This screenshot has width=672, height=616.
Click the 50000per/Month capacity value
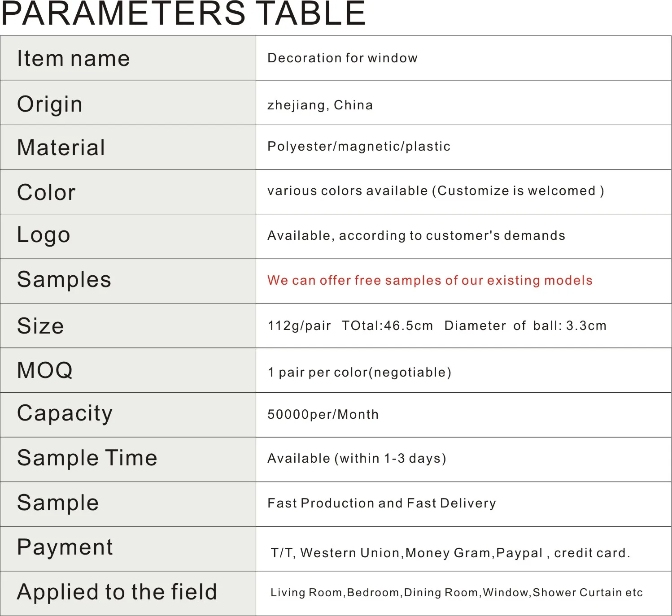(x=323, y=415)
